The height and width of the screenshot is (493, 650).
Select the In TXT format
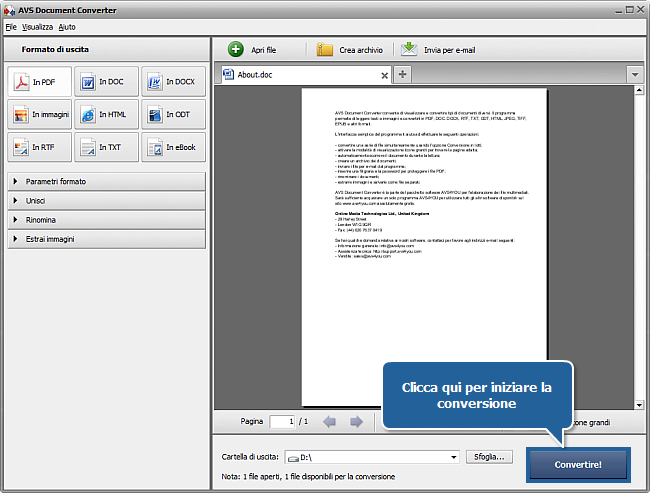coord(106,147)
